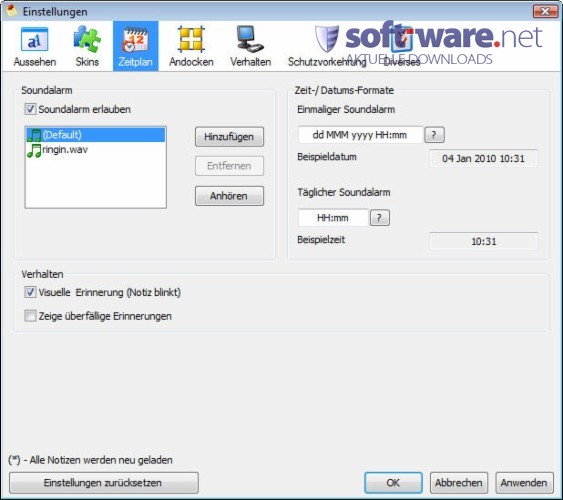
Task: Click the Anhören button
Action: [x=229, y=196]
